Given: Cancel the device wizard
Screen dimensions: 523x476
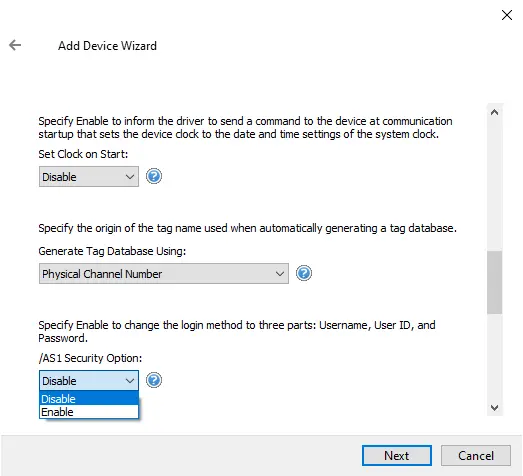Looking at the screenshot, I should pos(476,455).
